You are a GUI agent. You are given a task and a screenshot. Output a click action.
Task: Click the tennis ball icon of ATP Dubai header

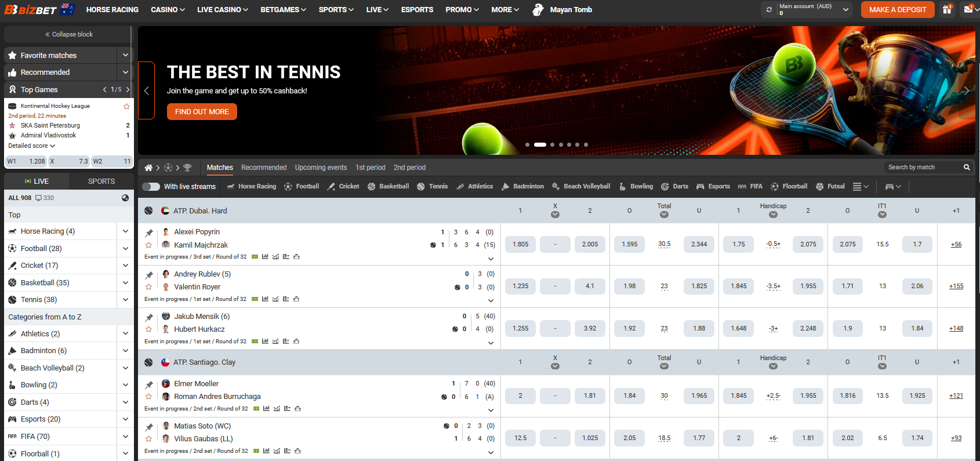149,210
